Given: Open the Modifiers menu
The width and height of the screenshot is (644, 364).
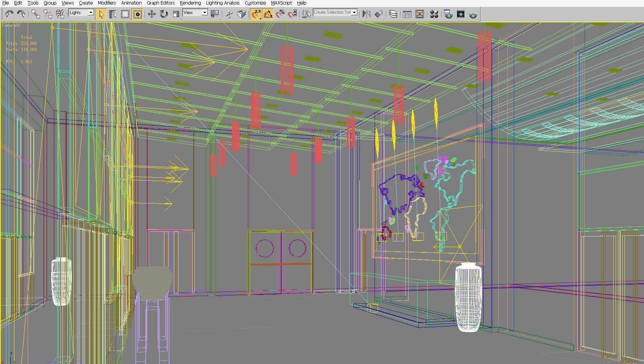Looking at the screenshot, I should (x=107, y=3).
